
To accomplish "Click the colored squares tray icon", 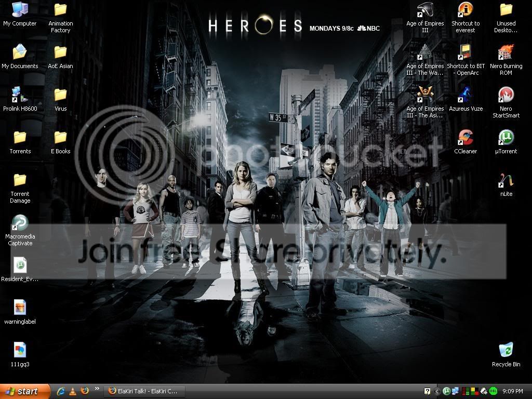I will [474, 391].
